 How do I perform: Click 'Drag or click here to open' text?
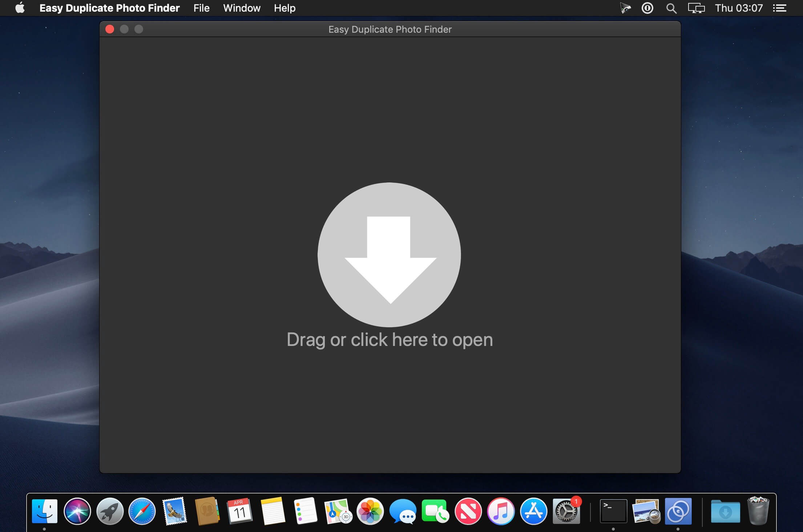coord(390,340)
